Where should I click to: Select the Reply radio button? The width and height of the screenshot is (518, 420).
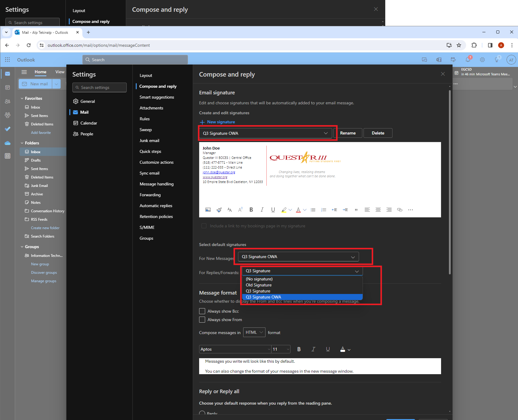(202, 413)
